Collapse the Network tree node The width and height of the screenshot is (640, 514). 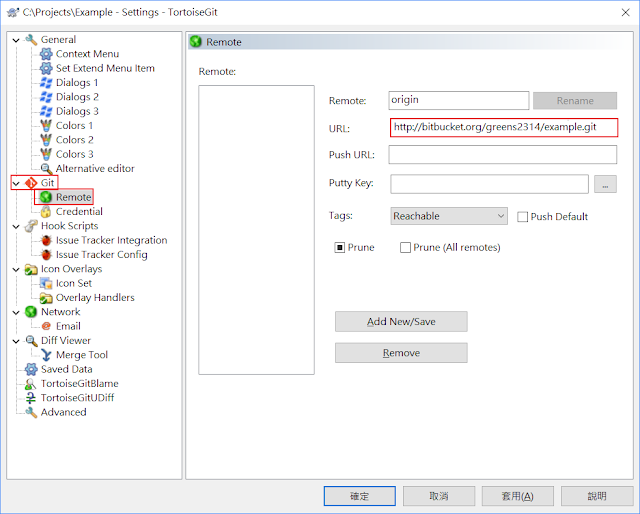tap(16, 313)
